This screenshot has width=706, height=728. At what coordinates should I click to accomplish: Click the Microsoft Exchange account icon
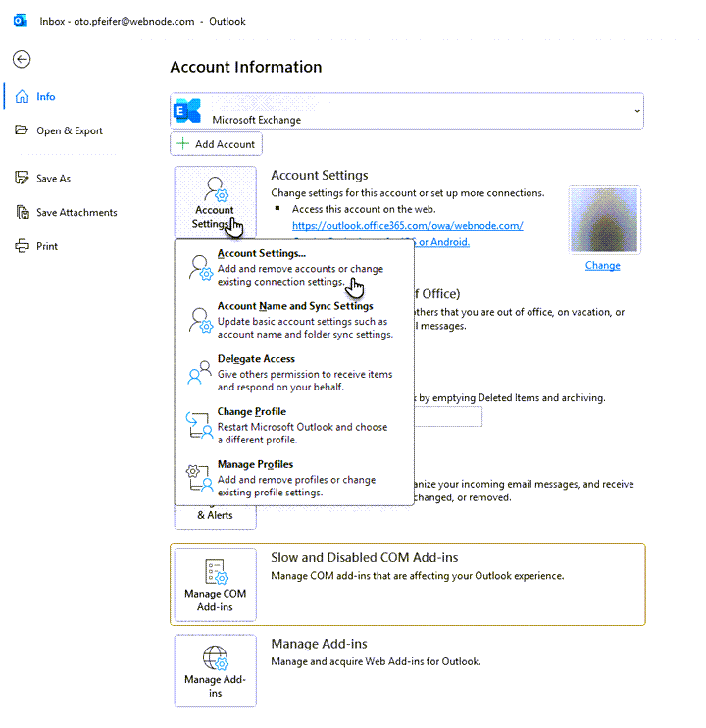pyautogui.click(x=186, y=111)
